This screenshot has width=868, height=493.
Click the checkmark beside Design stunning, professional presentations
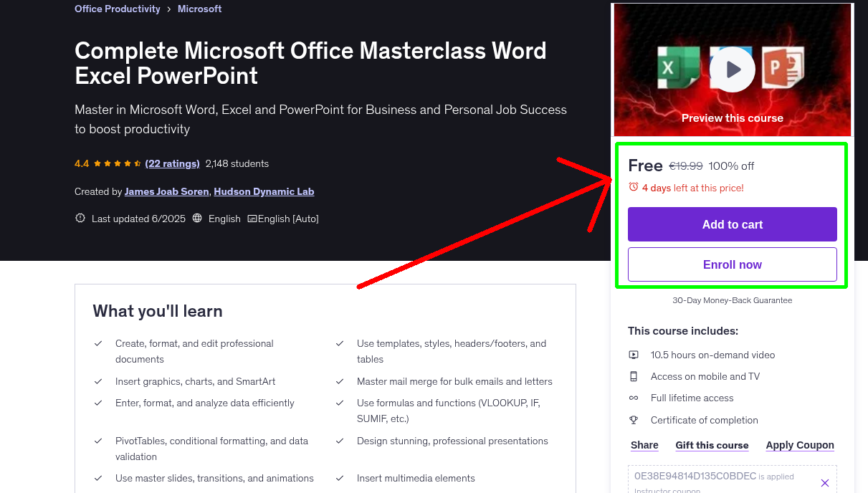pos(340,441)
